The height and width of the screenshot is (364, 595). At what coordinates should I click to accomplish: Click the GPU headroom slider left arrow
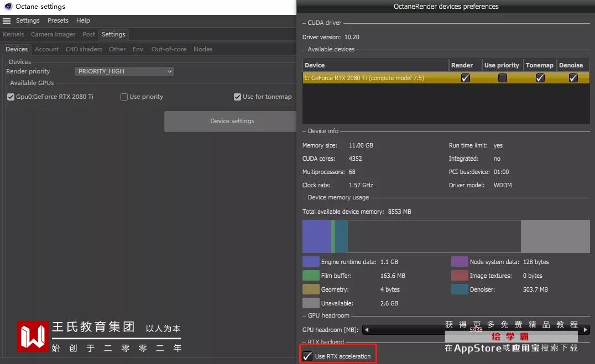pyautogui.click(x=366, y=330)
